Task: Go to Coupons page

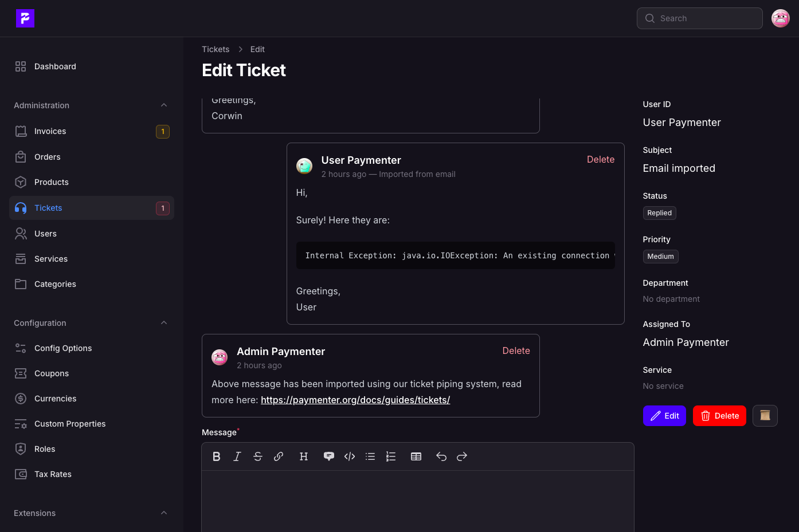Action: [92, 373]
